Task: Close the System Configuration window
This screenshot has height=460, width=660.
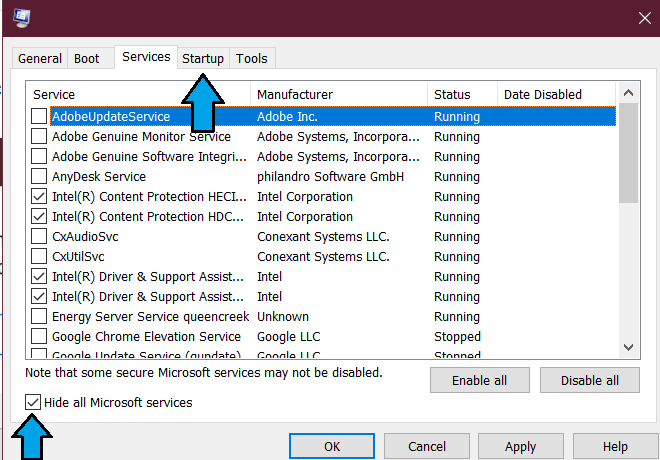Action: 644,18
